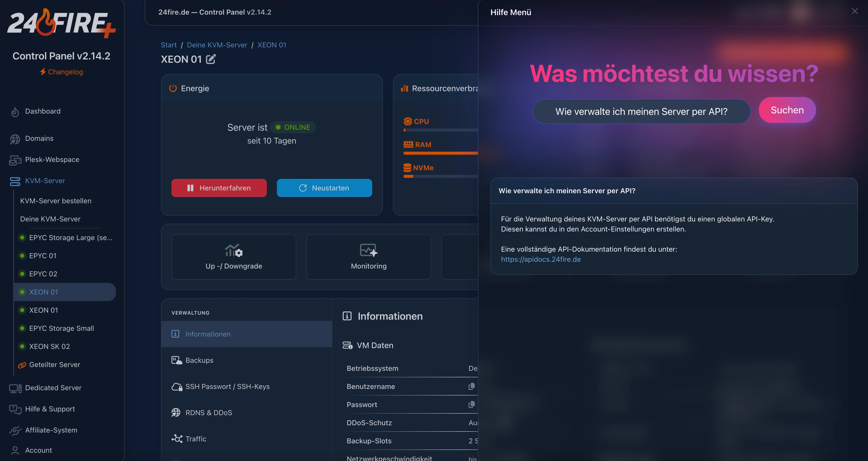The image size is (868, 461).
Task: Open Dashboard flame icon in sidebar
Action: pyautogui.click(x=15, y=112)
